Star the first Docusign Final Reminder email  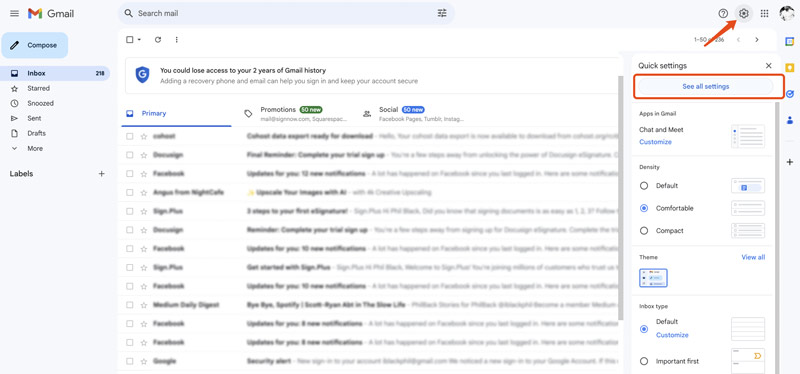click(144, 155)
